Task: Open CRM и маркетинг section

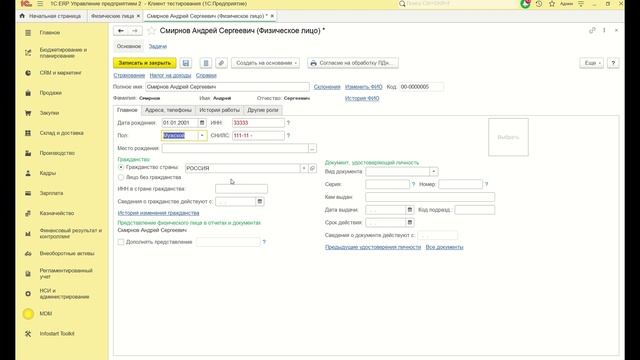Action: [x=60, y=73]
